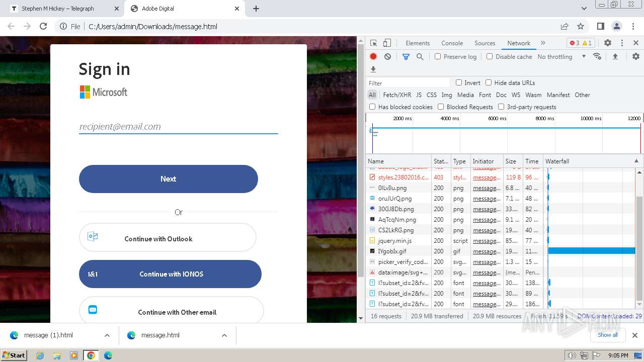Open Chrome from the taskbar
This screenshot has width=644, height=362.
pos(91,355)
